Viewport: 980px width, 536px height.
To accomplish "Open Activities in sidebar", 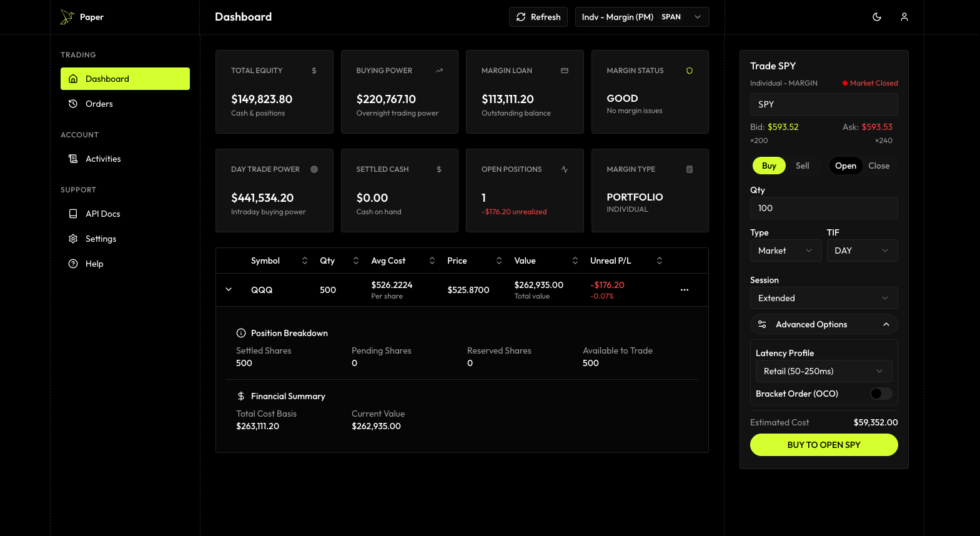I will point(125,159).
